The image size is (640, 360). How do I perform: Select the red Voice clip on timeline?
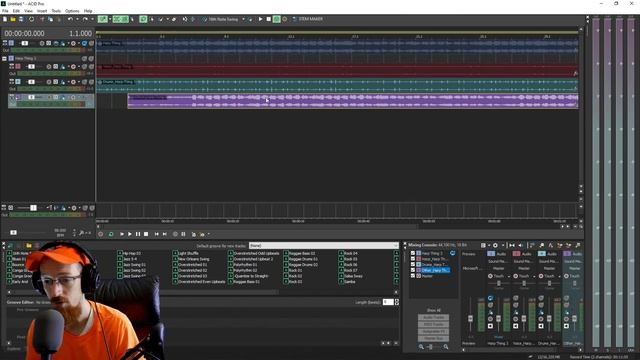[x=337, y=70]
